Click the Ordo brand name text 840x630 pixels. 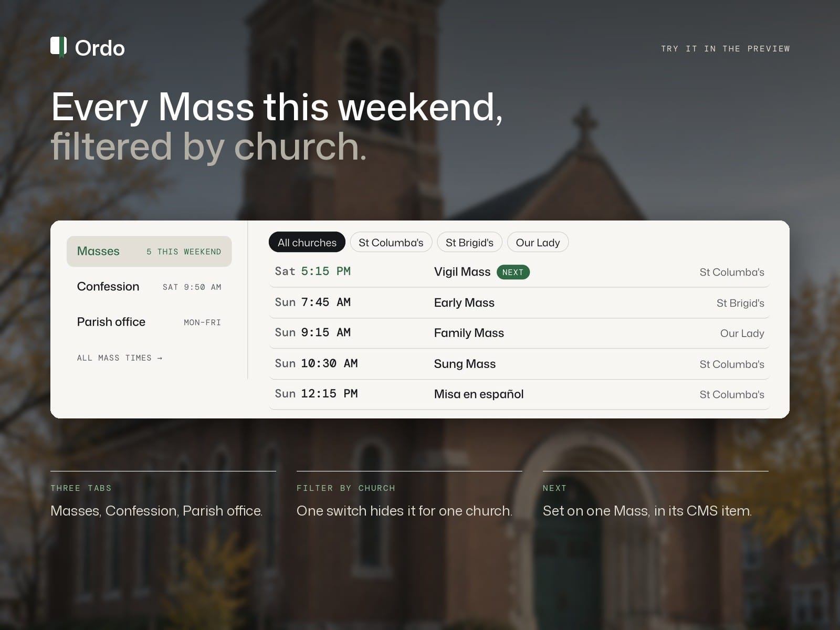[100, 48]
